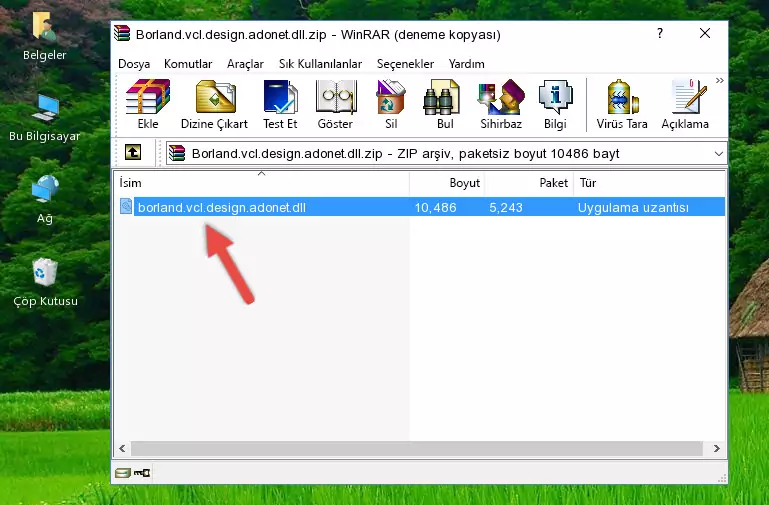Image resolution: width=769 pixels, height=505 pixels.
Task: Show archive Bilgi information
Action: click(x=555, y=104)
